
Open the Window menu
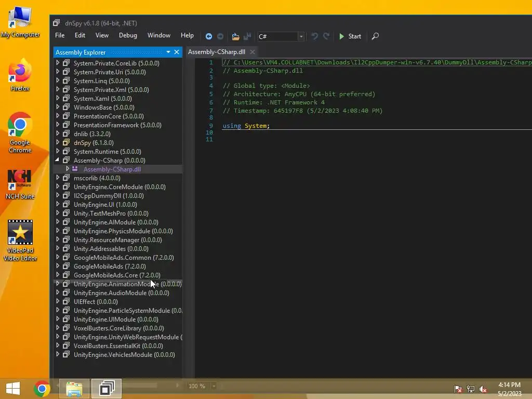(159, 35)
